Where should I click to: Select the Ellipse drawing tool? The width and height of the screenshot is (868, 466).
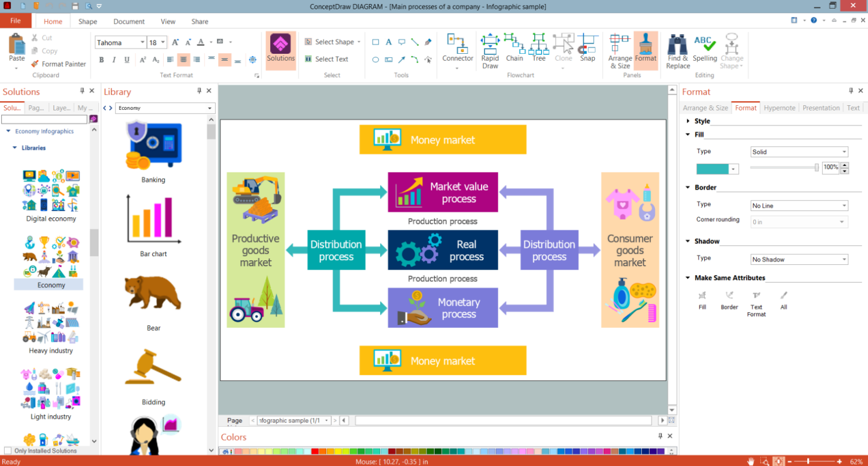(376, 60)
